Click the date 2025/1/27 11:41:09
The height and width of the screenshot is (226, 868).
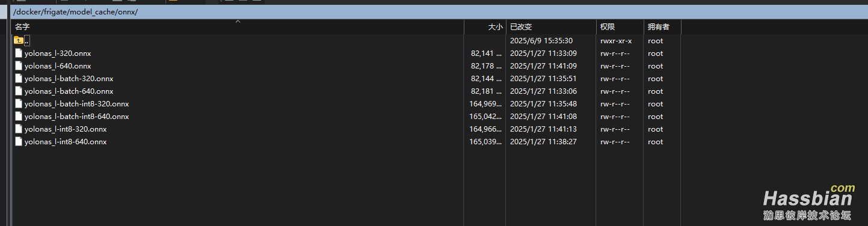click(543, 66)
